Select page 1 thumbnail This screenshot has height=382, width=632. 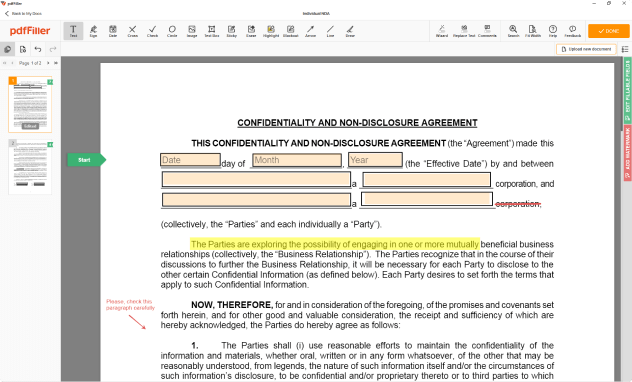click(30, 104)
